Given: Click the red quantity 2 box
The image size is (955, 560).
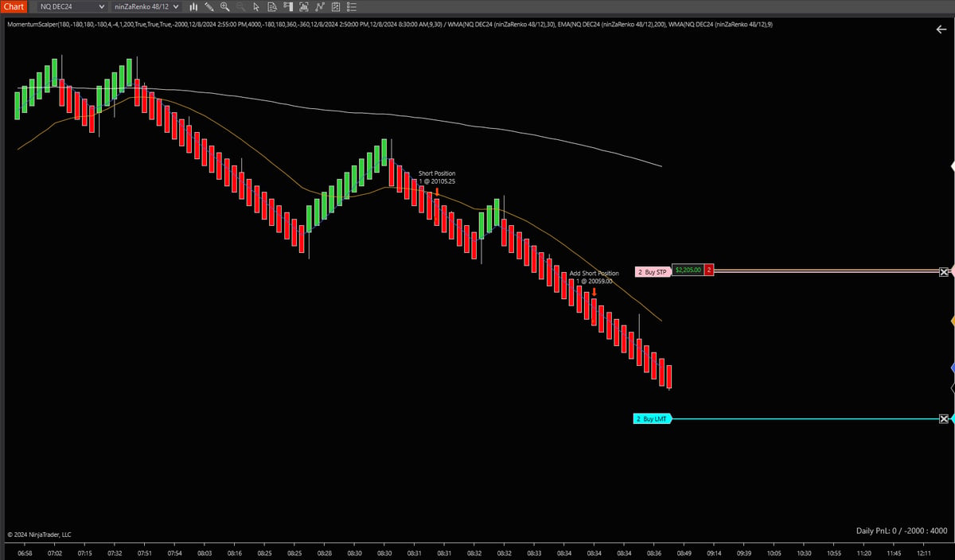Looking at the screenshot, I should 709,270.
